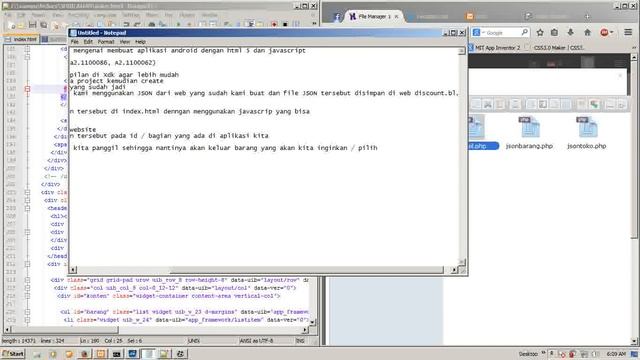Click Redo icon in Notepad++ toolbar

click(137, 25)
